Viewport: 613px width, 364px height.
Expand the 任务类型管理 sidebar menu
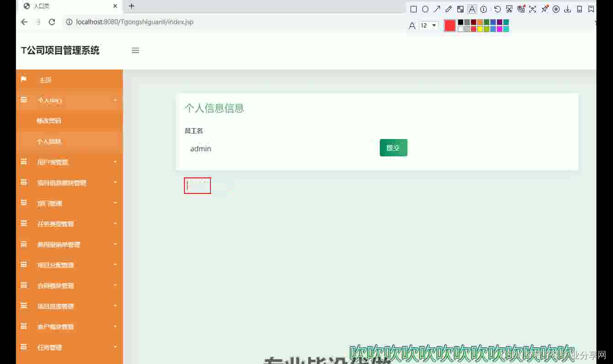(70, 224)
